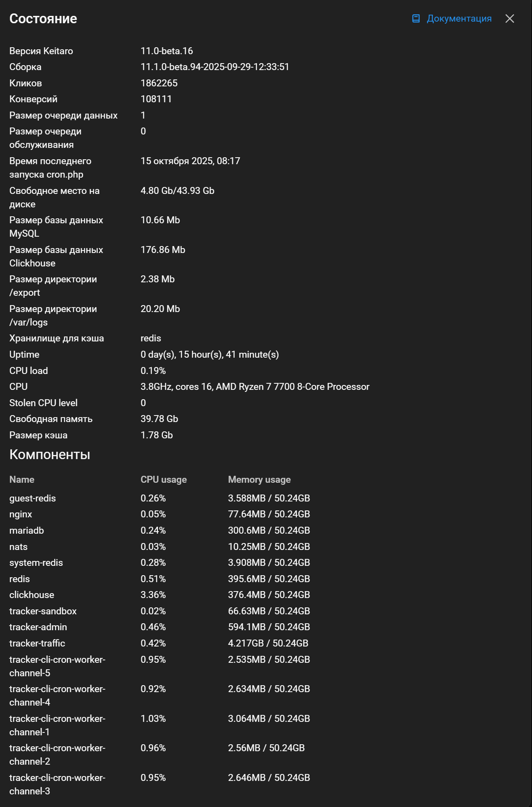Close the Состояние panel with X
The width and height of the screenshot is (532, 807).
(x=510, y=19)
